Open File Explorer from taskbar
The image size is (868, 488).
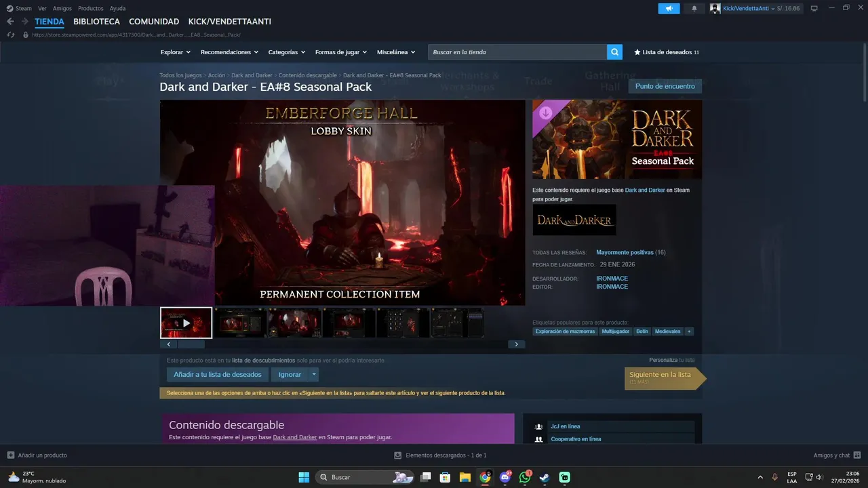pyautogui.click(x=465, y=477)
